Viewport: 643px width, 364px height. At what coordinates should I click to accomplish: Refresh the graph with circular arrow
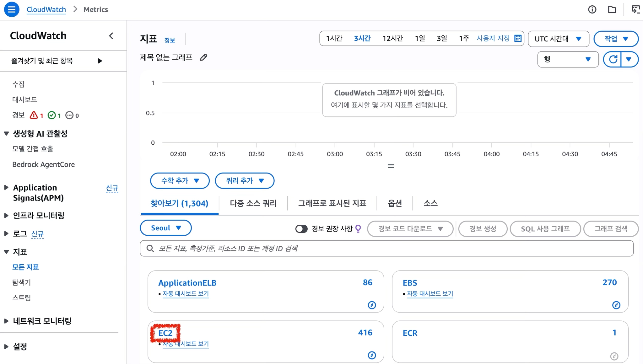coord(613,59)
